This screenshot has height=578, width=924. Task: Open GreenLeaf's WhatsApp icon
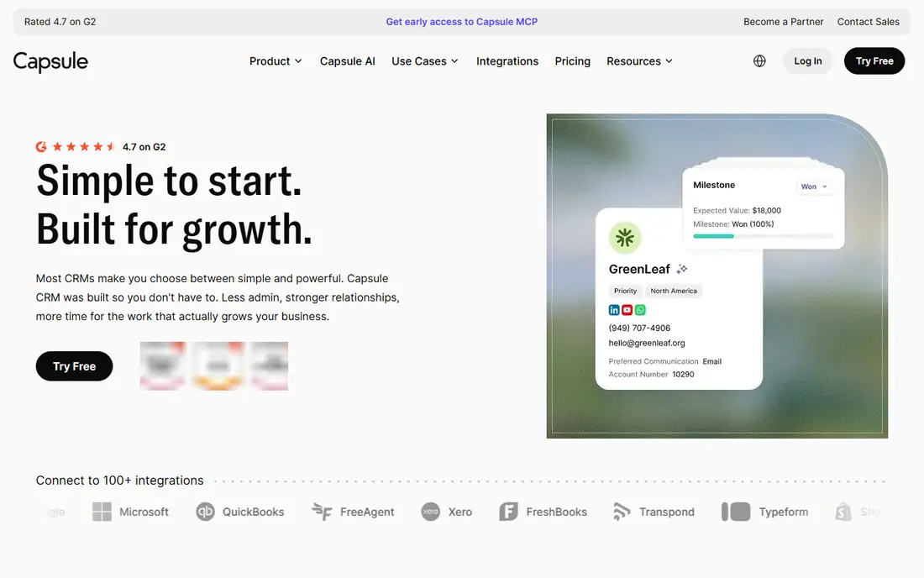pyautogui.click(x=640, y=310)
